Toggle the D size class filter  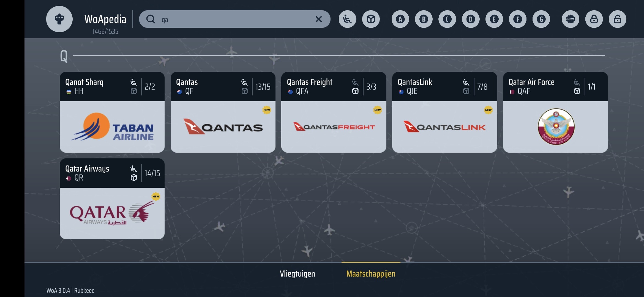point(471,19)
